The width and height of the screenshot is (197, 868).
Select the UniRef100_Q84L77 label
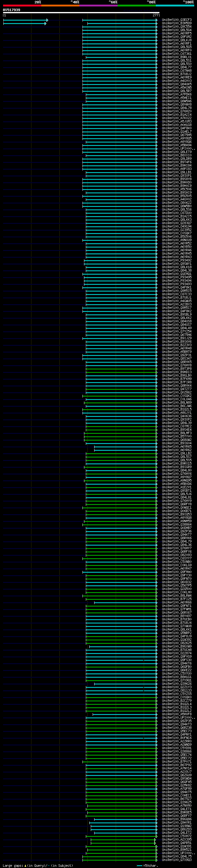point(177,67)
